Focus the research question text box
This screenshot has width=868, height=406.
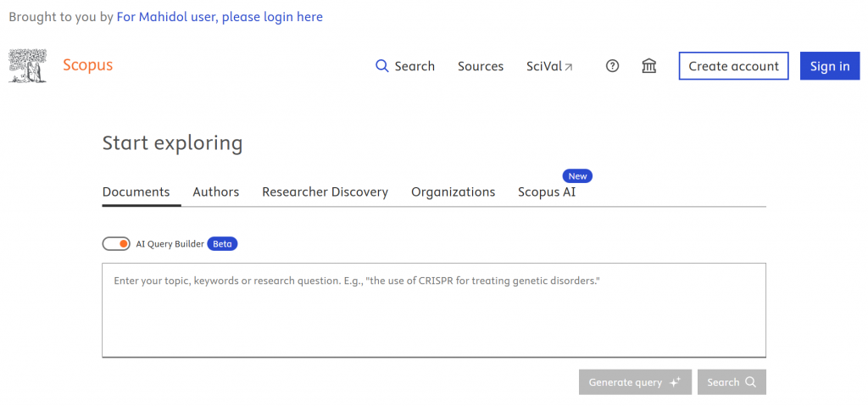(x=434, y=309)
